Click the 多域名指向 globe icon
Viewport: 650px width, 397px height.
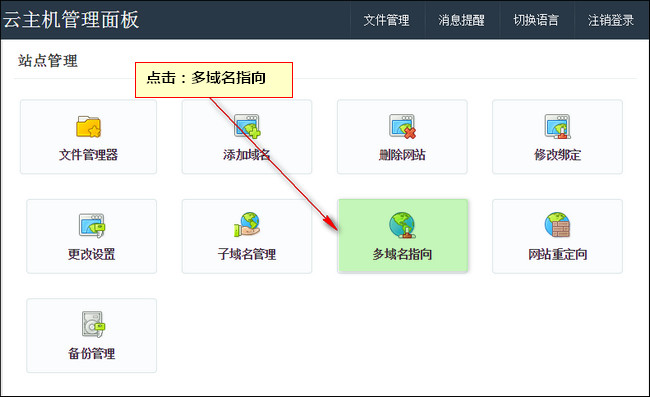tap(402, 225)
